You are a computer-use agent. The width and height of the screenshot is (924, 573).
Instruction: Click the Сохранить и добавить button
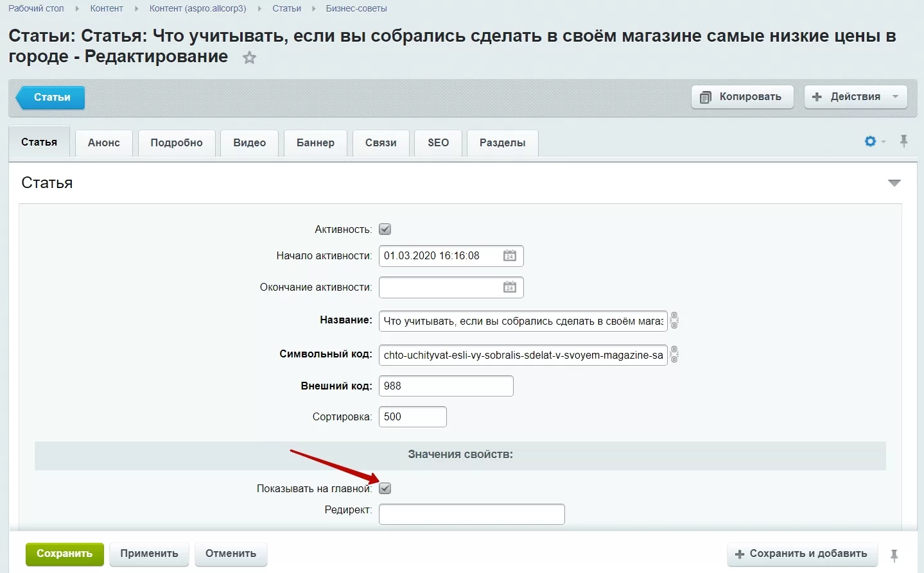(x=802, y=554)
